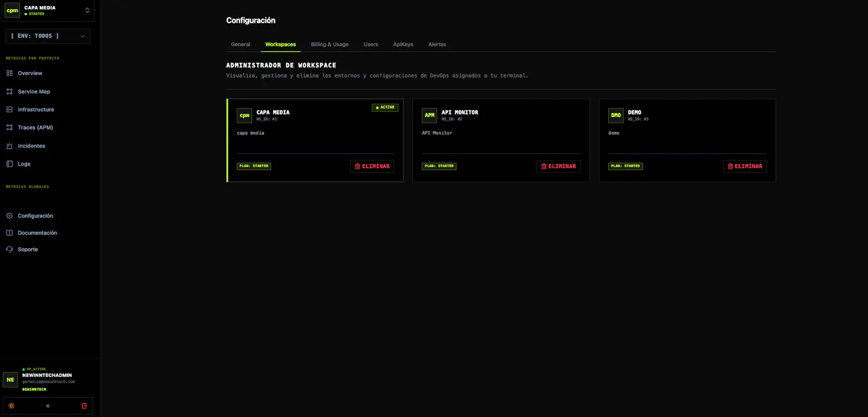The image size is (868, 417).
Task: Select the Workspaces tab
Action: (280, 45)
